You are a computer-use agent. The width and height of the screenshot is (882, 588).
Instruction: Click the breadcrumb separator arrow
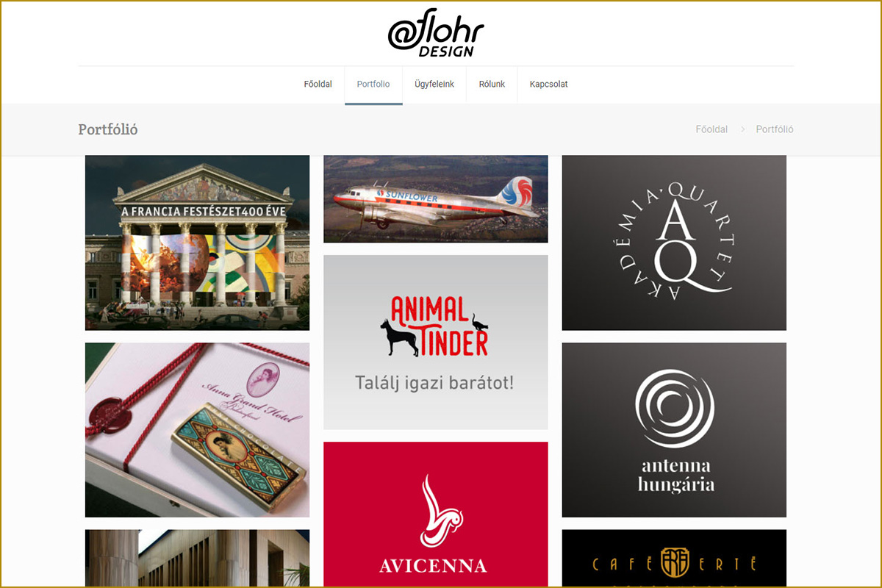pos(742,129)
